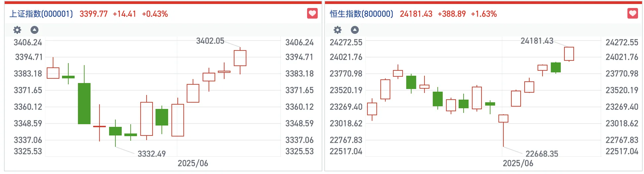Click the 2025/06 date label under 恒生指数 chart
Viewport: 644px width, 174px height.
click(518, 163)
